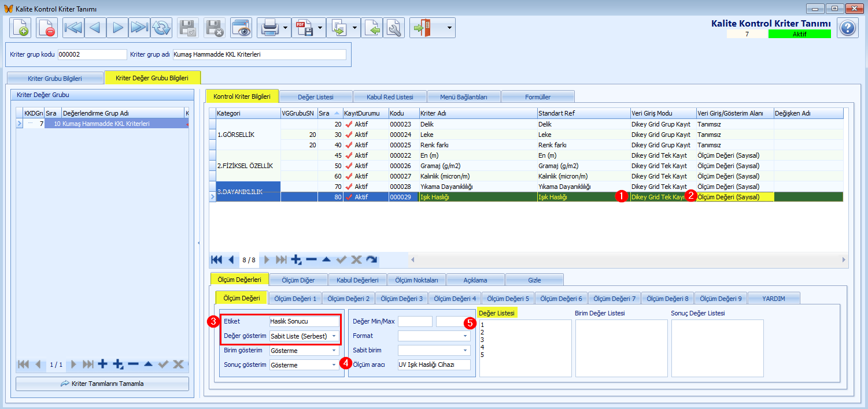868x409 pixels.
Task: Open the wrench settings tool
Action: 394,28
